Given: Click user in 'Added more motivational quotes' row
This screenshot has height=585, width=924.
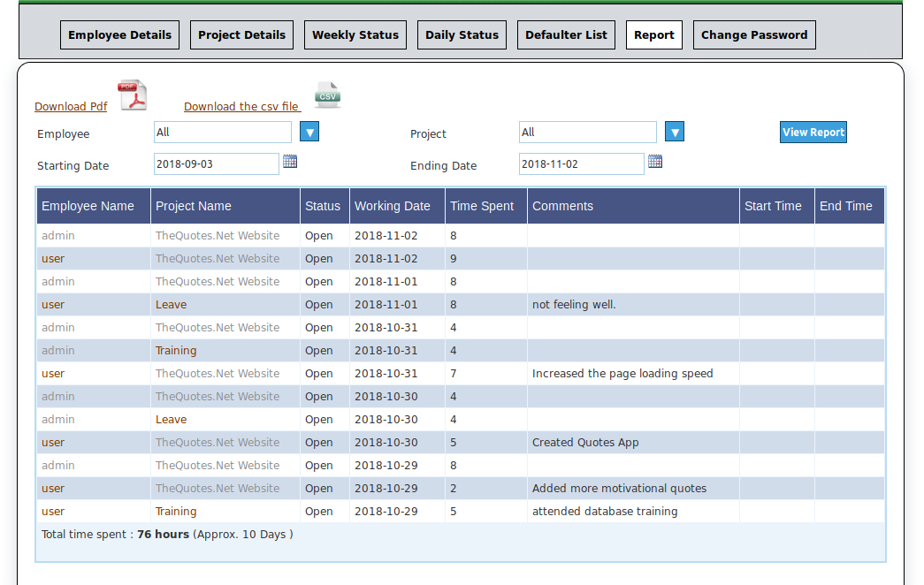Looking at the screenshot, I should tap(53, 489).
